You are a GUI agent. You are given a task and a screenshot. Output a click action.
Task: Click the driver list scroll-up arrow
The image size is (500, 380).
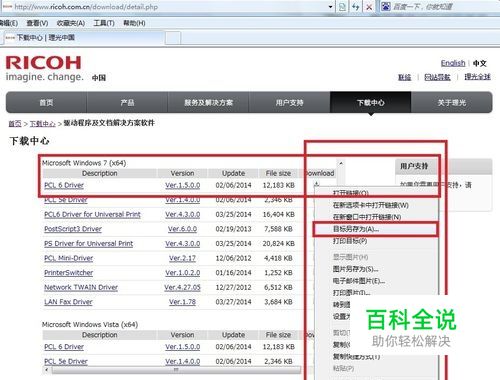(341, 163)
